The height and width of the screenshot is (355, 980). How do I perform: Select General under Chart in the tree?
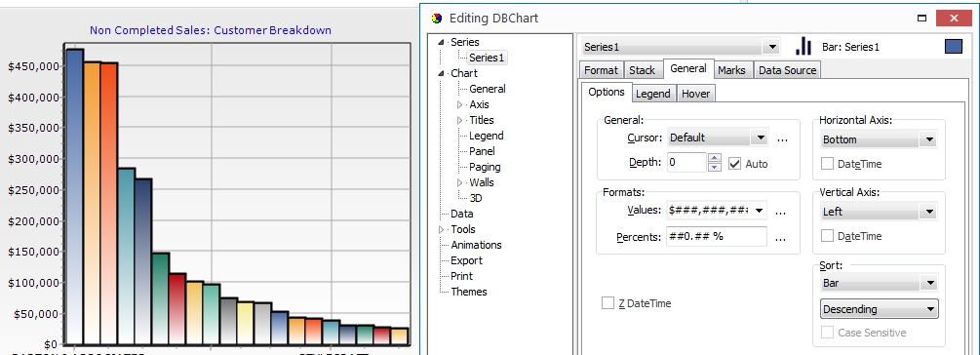pyautogui.click(x=488, y=89)
